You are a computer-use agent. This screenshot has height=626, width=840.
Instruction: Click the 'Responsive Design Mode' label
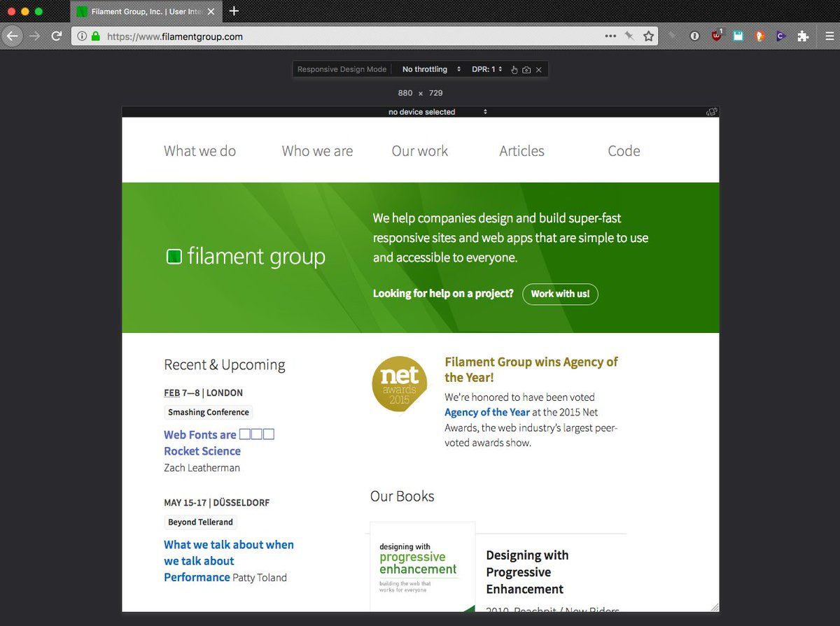coord(342,69)
